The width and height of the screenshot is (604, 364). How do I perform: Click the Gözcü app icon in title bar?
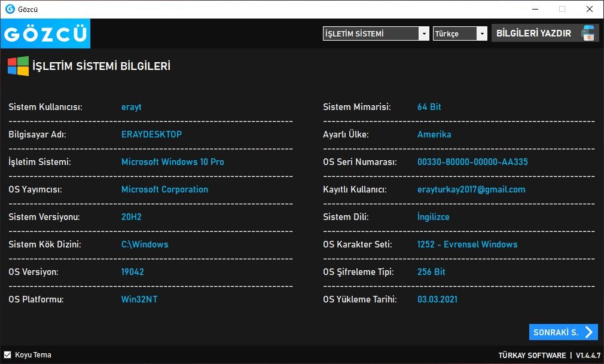(10, 9)
